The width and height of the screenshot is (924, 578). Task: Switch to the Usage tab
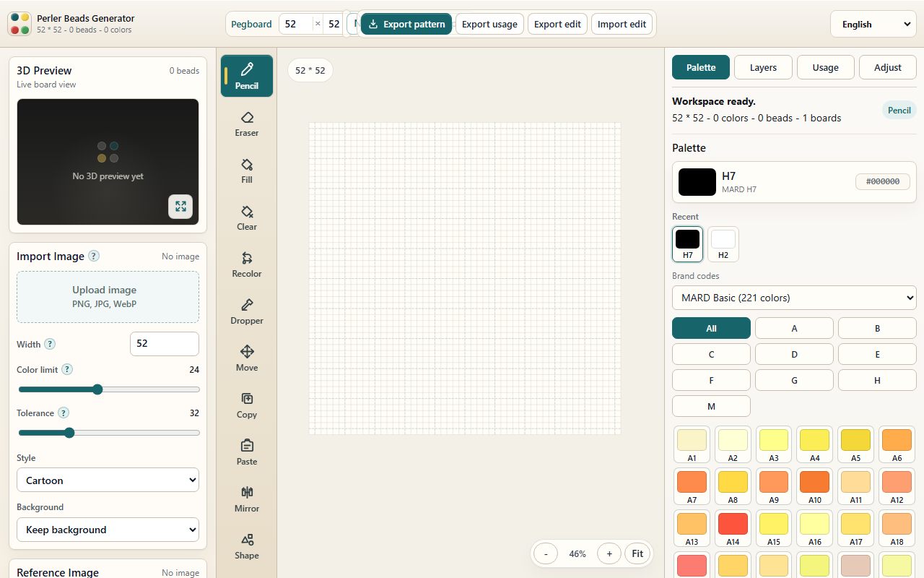(826, 67)
